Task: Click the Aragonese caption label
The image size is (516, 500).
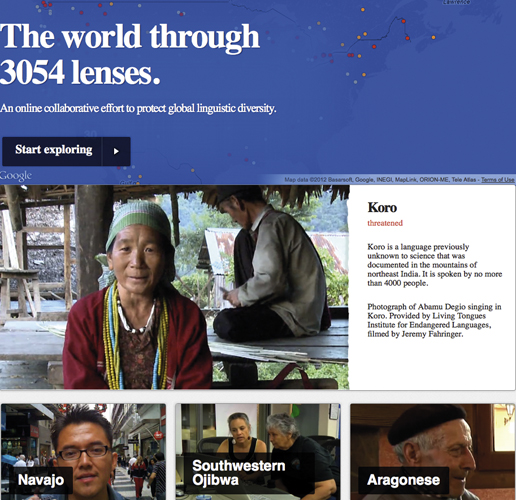Action: [x=403, y=480]
